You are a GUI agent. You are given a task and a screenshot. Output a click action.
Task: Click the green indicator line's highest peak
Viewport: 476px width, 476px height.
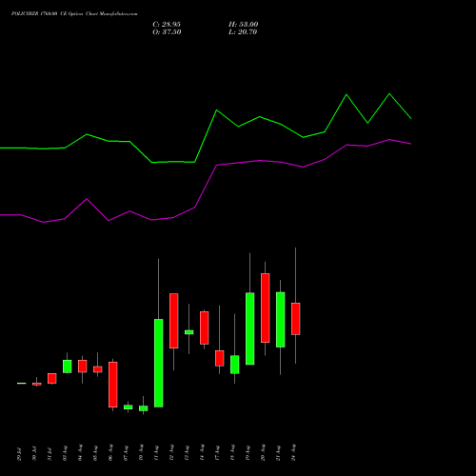coord(389,93)
